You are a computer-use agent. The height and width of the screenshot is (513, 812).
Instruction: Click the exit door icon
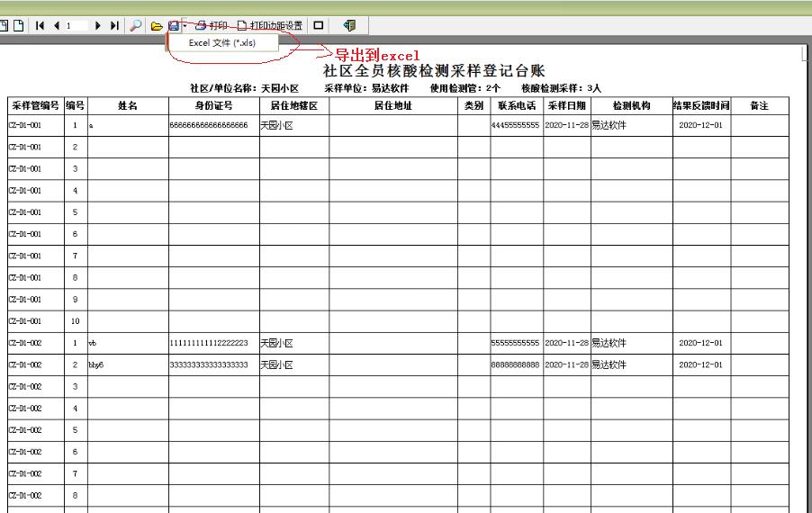click(349, 25)
